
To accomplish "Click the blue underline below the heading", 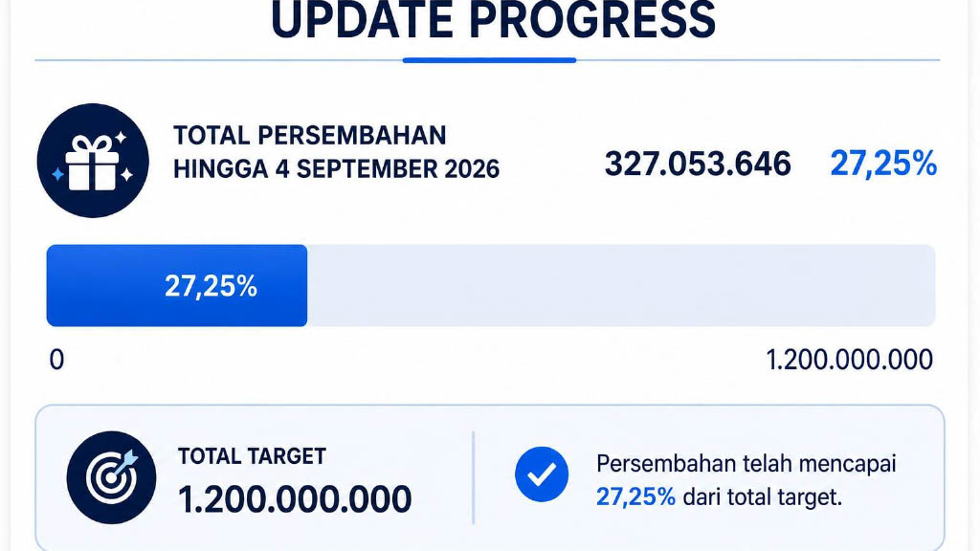I will click(489, 60).
